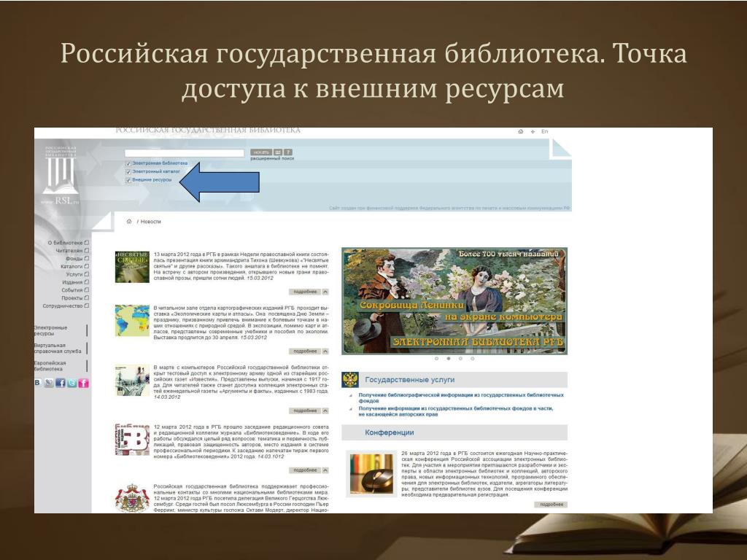
Task: Click the home icon in top header
Action: pyautogui.click(x=521, y=131)
